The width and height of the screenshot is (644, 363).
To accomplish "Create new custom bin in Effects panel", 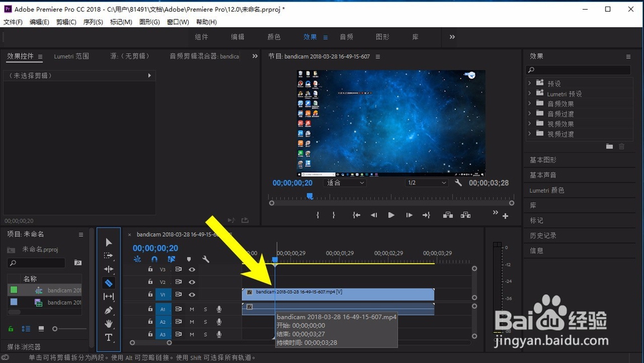I will (x=609, y=146).
